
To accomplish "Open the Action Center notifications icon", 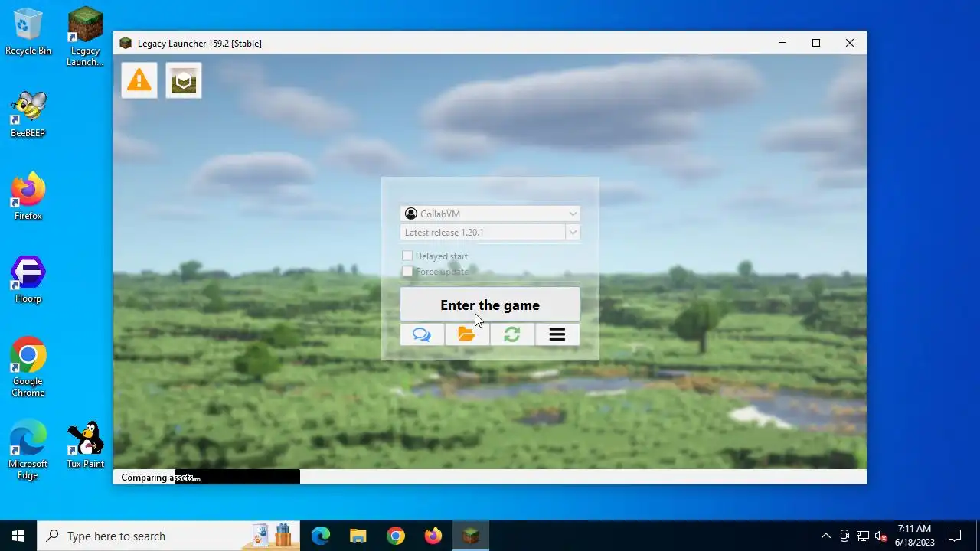I will (955, 536).
